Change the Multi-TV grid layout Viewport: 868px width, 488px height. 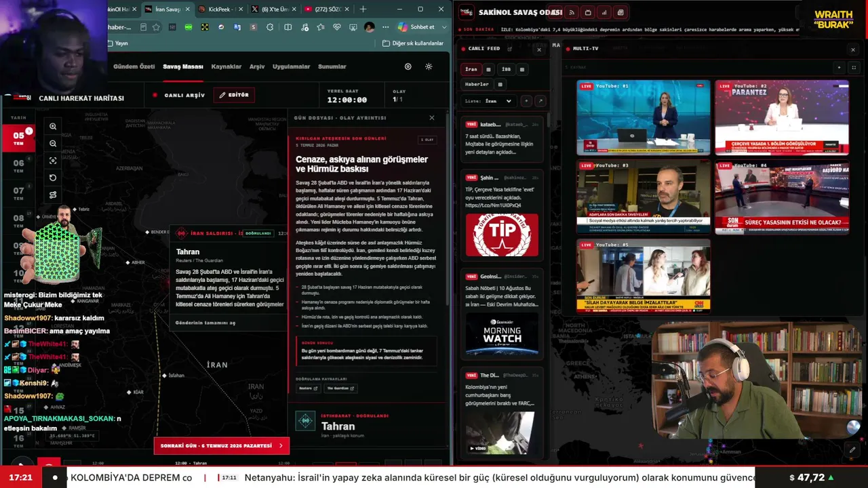[854, 67]
